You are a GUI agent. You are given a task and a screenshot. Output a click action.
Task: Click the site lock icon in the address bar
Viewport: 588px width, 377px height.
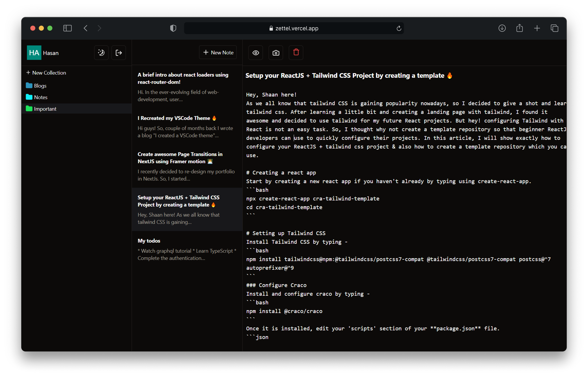271,28
